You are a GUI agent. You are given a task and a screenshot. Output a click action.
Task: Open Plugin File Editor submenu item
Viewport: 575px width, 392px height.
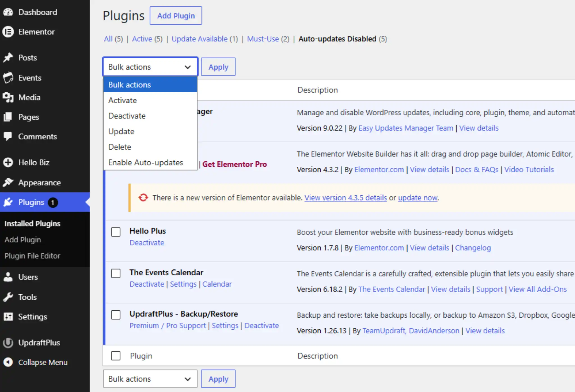(x=32, y=256)
